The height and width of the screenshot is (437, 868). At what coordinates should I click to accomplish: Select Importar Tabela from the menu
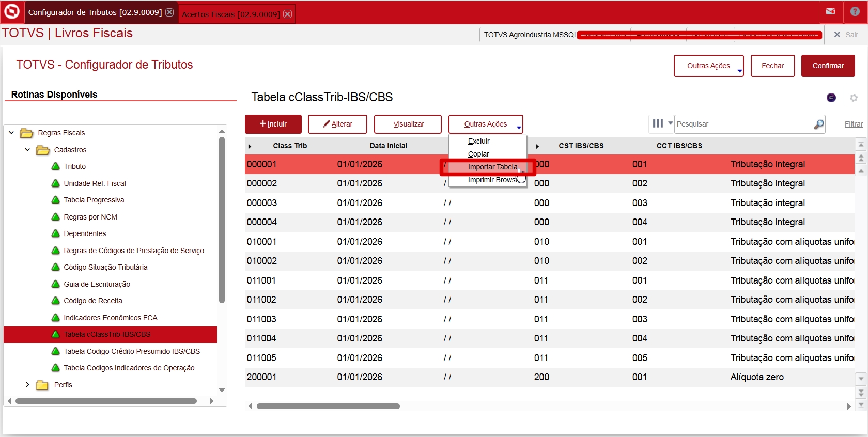point(492,167)
